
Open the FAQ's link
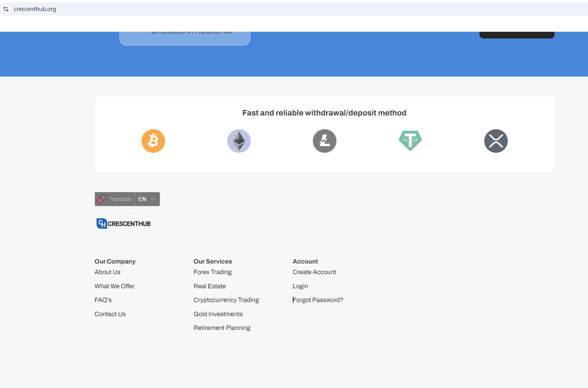pyautogui.click(x=103, y=300)
